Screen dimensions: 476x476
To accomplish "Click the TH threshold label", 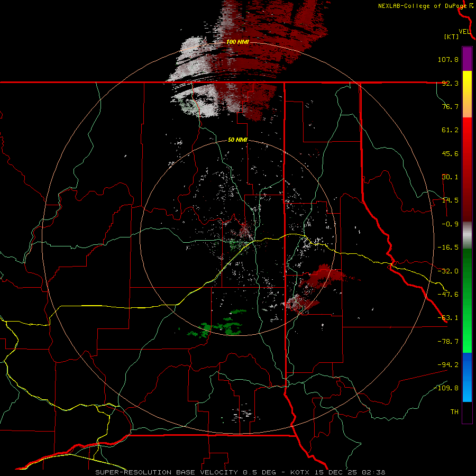I will pos(454,411).
